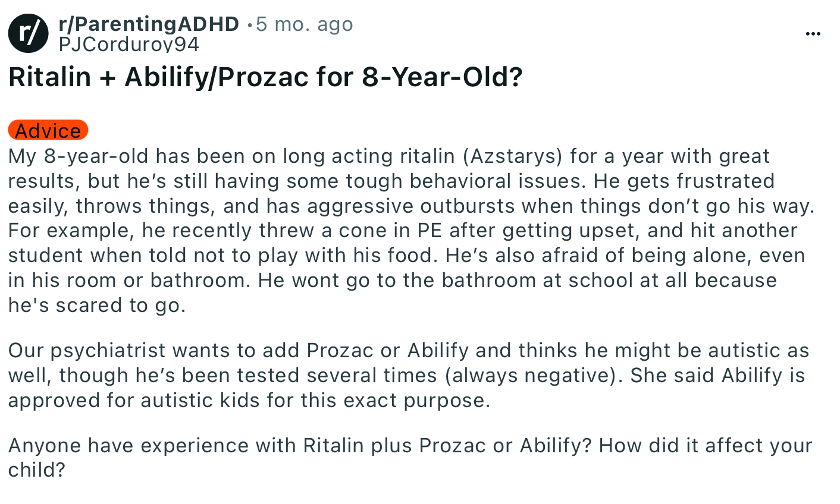Click the paragraph starting "Our psychiatrist wants"

point(409,375)
